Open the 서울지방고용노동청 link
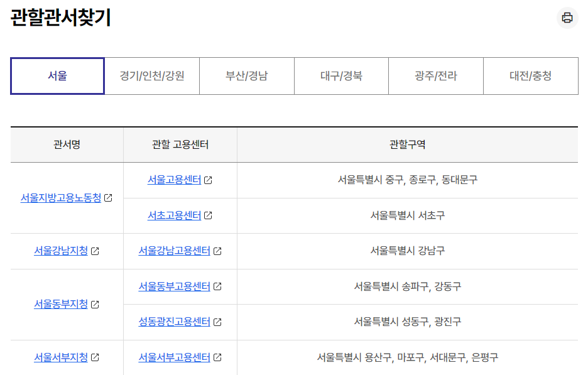This screenshot has width=588, height=375. point(60,199)
